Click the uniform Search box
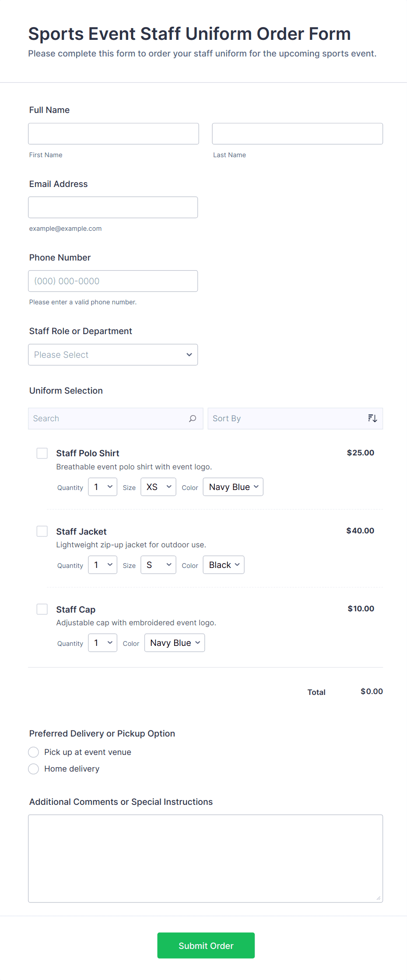The image size is (407, 980). 107,419
